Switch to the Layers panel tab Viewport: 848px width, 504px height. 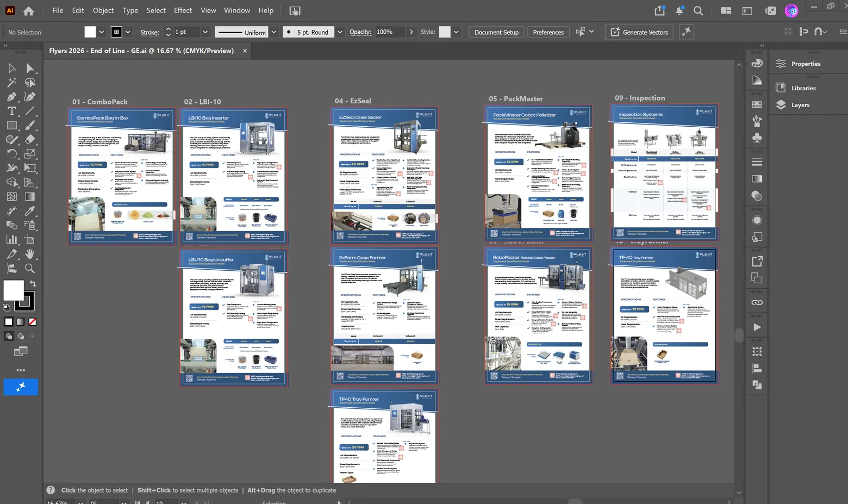(x=800, y=105)
